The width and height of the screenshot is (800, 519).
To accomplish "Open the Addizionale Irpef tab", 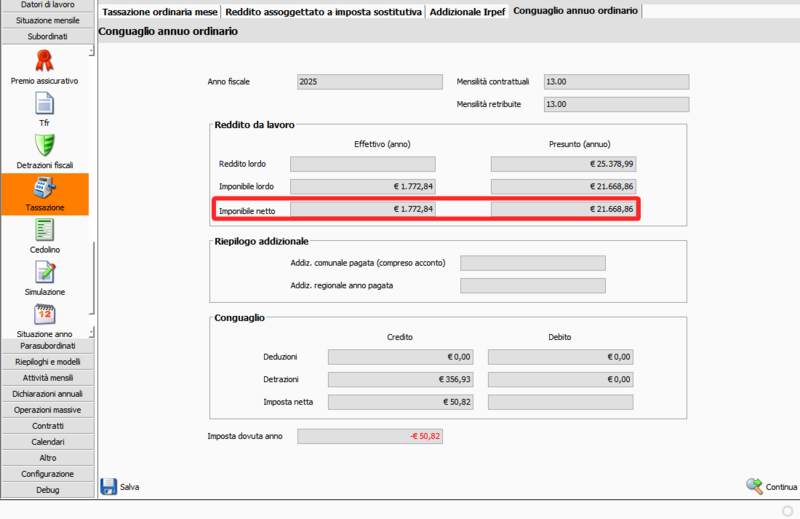I will (467, 11).
